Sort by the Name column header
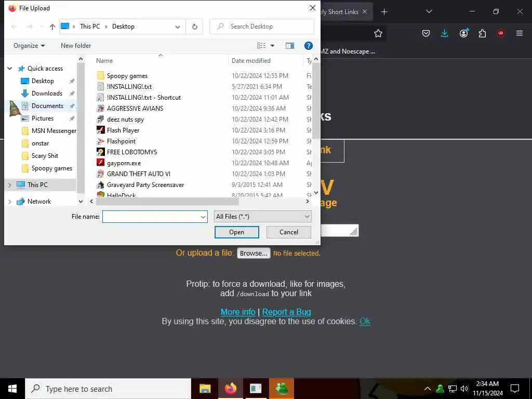Viewport: 532px width, 399px height. point(104,61)
